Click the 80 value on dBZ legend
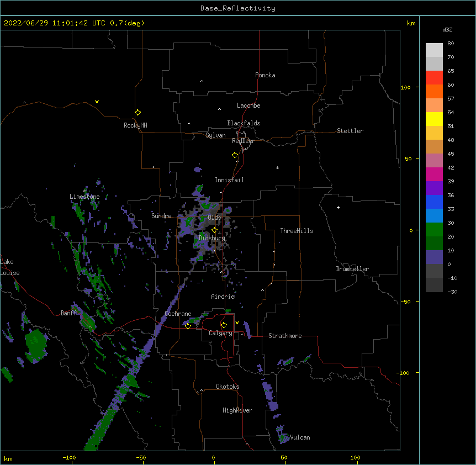The height and width of the screenshot is (465, 476). click(451, 44)
